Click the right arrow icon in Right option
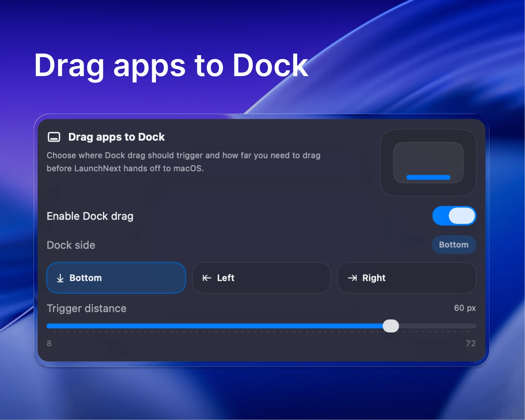Screen dimensions: 525x420 353,278
